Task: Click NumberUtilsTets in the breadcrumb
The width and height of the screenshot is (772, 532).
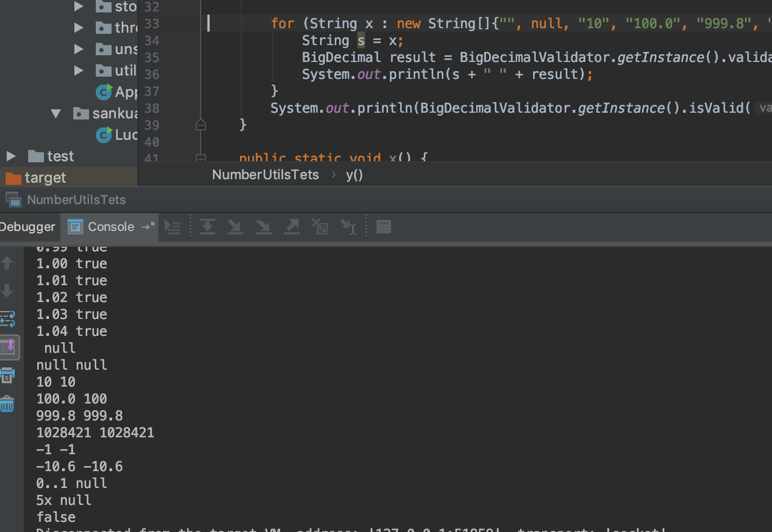Action: pos(265,175)
